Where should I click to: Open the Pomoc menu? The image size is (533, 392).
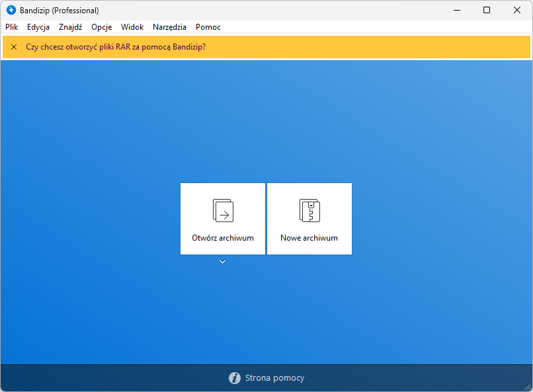pos(208,27)
